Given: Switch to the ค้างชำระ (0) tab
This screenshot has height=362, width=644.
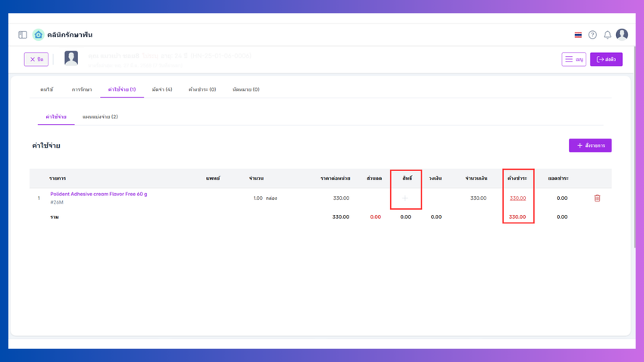Looking at the screenshot, I should pyautogui.click(x=202, y=89).
